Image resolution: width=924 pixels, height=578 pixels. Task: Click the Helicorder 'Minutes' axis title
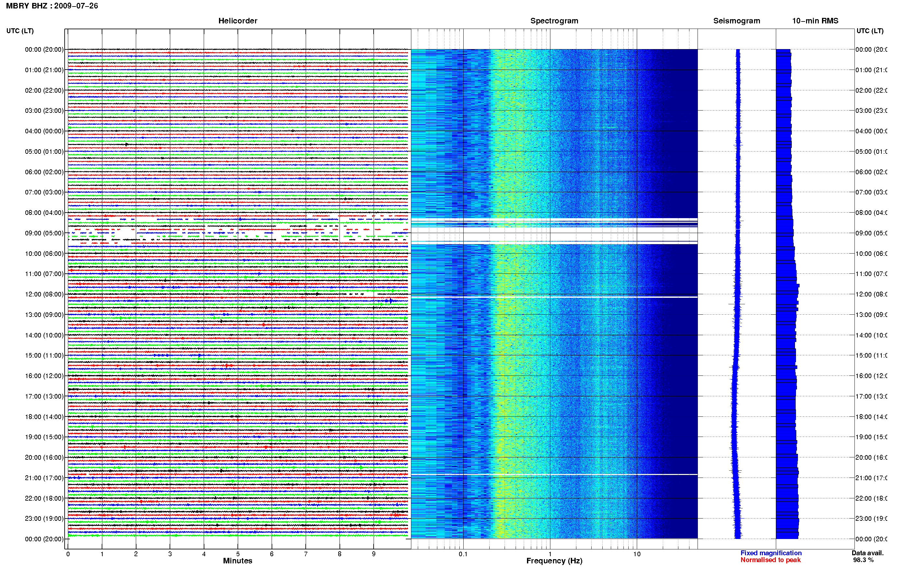[x=237, y=561]
